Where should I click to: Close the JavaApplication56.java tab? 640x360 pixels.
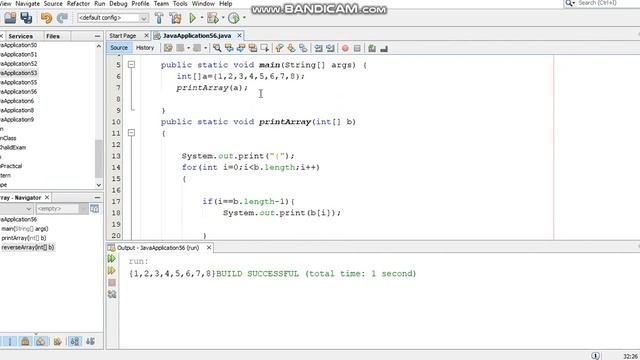pos(239,36)
